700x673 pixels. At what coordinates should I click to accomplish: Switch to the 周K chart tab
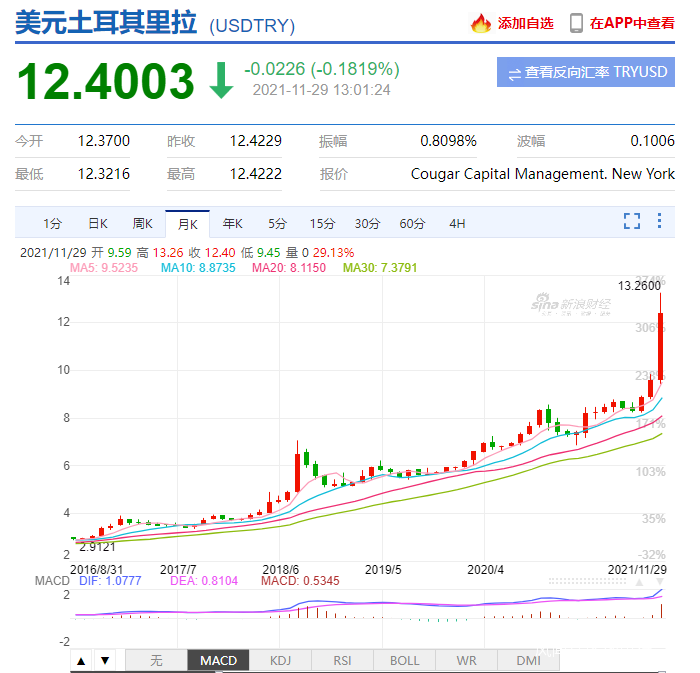tap(142, 224)
